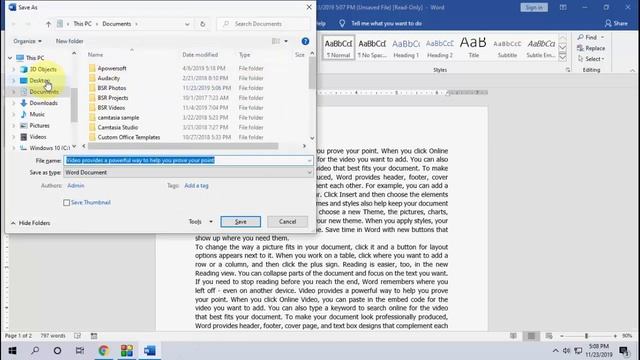640x360 pixels.
Task: Open the Action Center notification icon
Action: coord(624,351)
